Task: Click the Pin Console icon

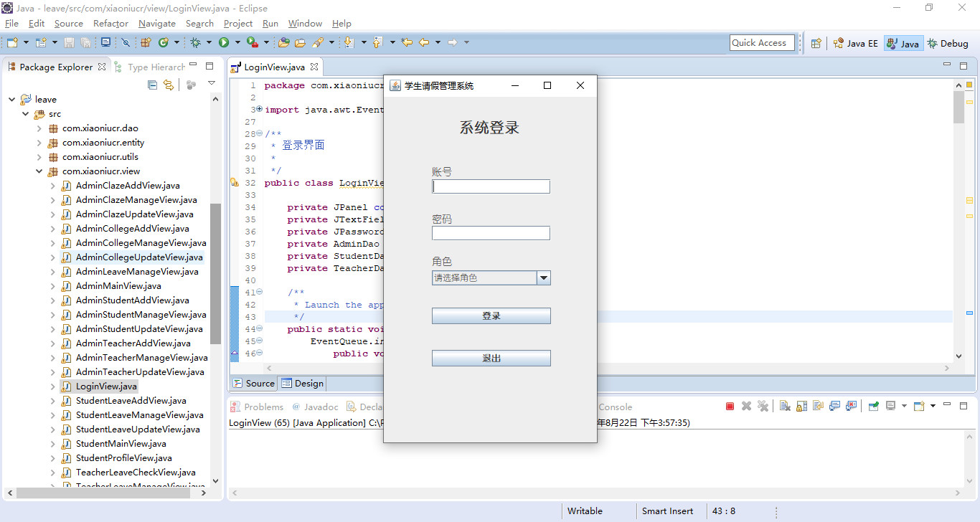Action: click(x=873, y=406)
